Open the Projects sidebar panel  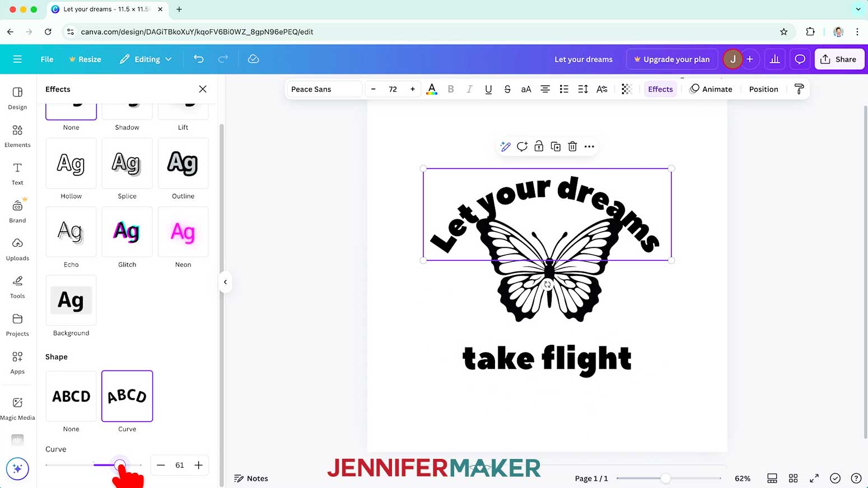click(x=17, y=325)
